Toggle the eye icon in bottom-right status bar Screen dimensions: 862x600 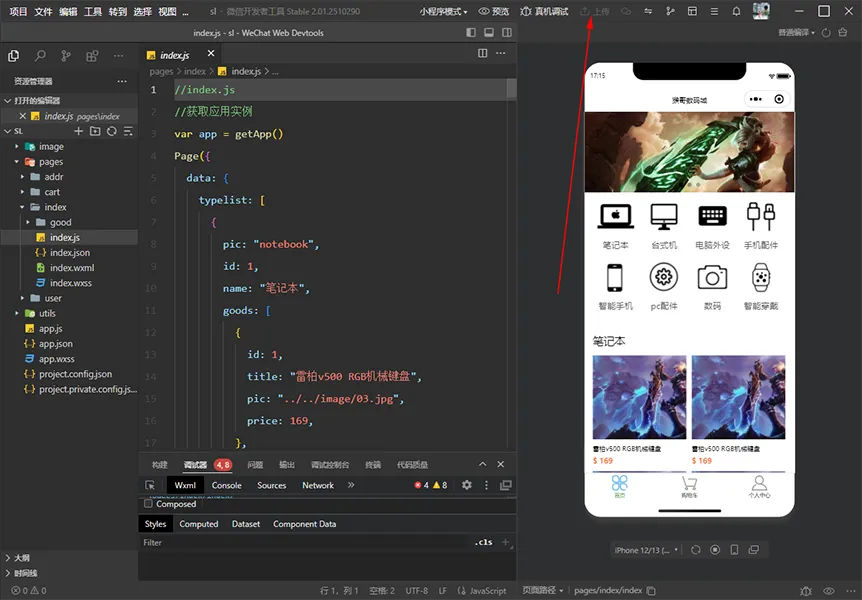pyautogui.click(x=828, y=591)
